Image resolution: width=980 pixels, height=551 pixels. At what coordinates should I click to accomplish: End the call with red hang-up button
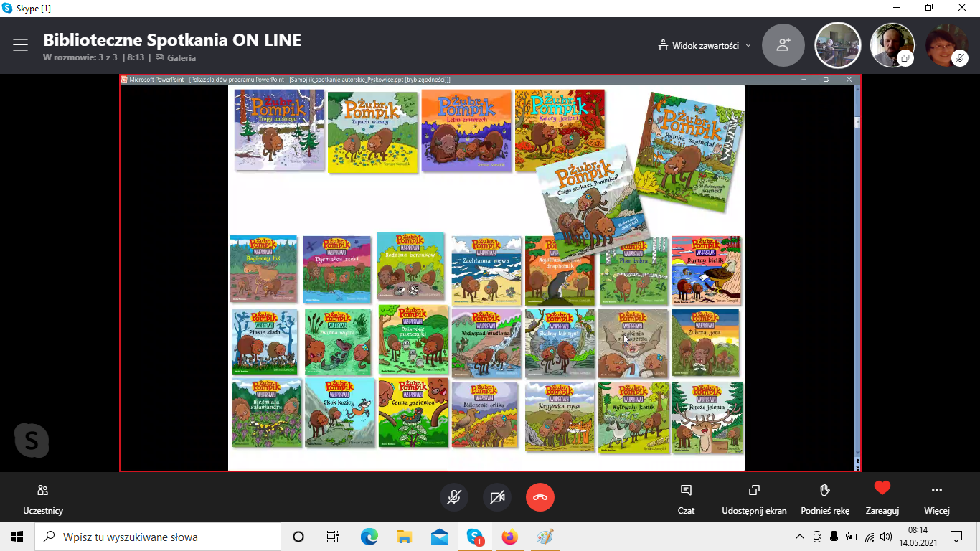click(540, 497)
